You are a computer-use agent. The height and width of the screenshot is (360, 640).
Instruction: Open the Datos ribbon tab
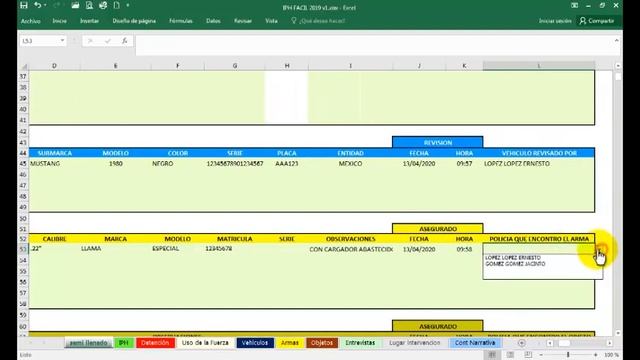coord(213,21)
